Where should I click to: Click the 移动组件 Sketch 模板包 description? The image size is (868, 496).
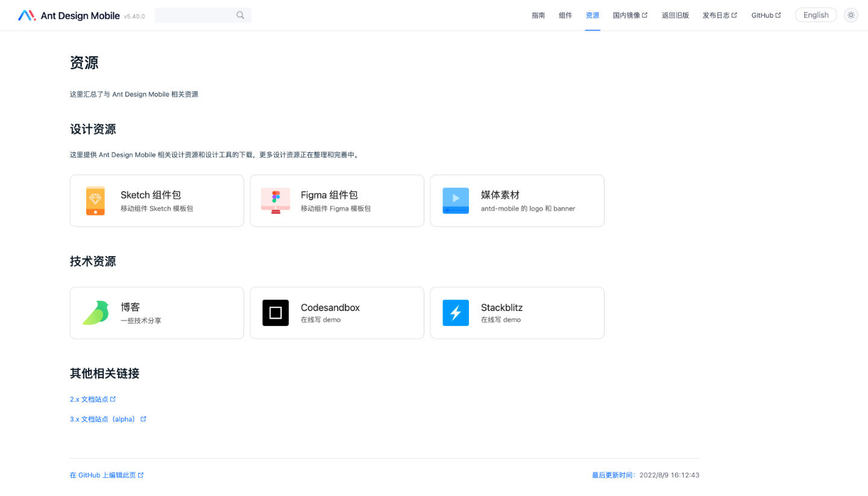point(157,209)
